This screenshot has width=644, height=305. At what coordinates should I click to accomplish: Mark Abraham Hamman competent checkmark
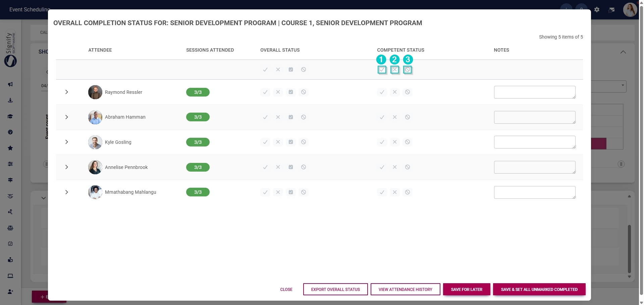tap(382, 117)
